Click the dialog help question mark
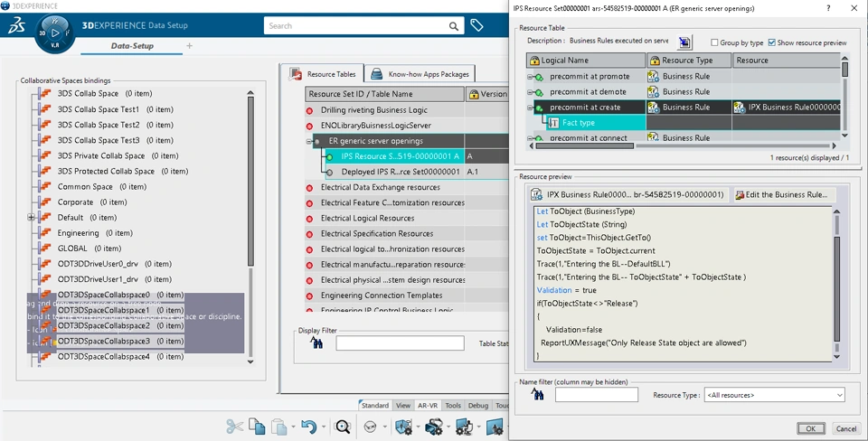This screenshot has width=868, height=441. coord(828,8)
